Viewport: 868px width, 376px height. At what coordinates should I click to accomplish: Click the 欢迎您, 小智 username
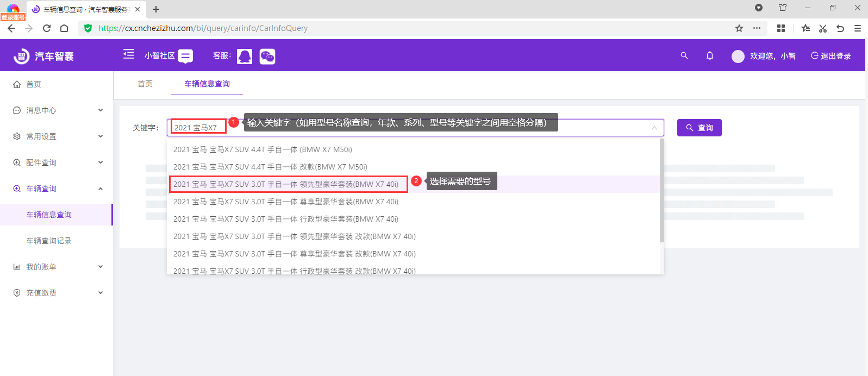tap(773, 56)
